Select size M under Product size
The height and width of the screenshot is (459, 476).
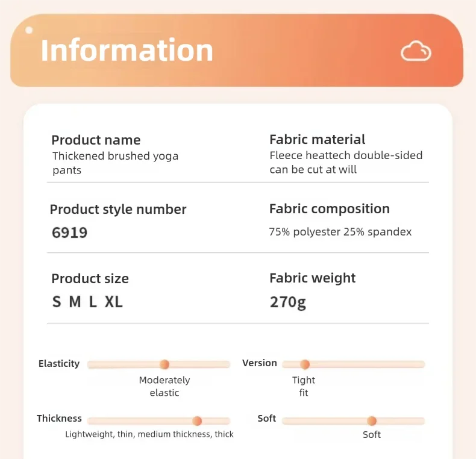[75, 302]
